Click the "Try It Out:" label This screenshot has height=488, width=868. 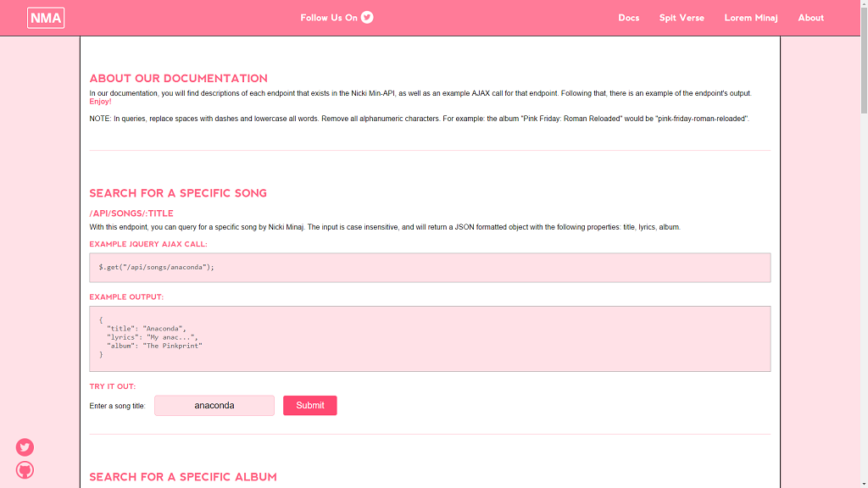[x=113, y=386]
